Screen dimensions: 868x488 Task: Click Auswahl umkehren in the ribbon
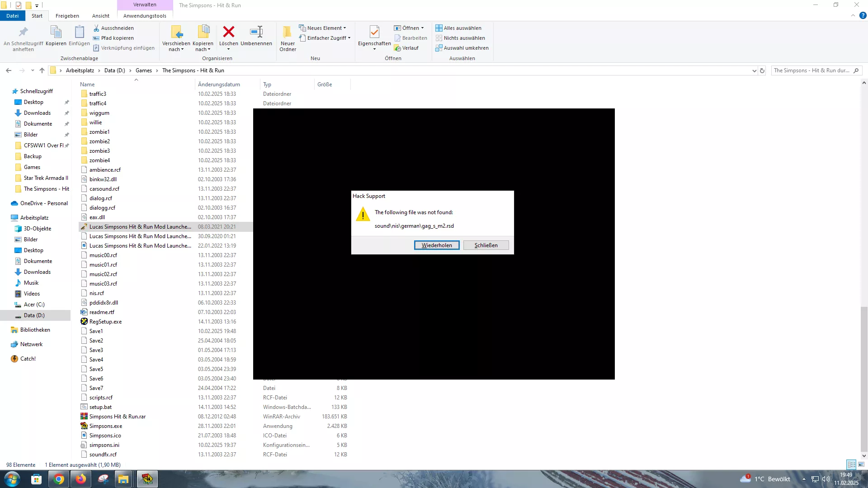462,48
